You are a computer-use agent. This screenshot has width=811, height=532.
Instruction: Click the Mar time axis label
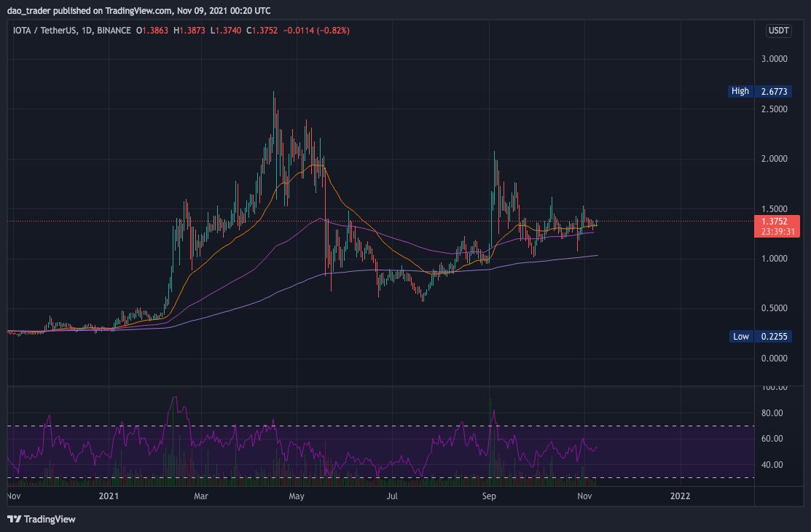coord(200,496)
